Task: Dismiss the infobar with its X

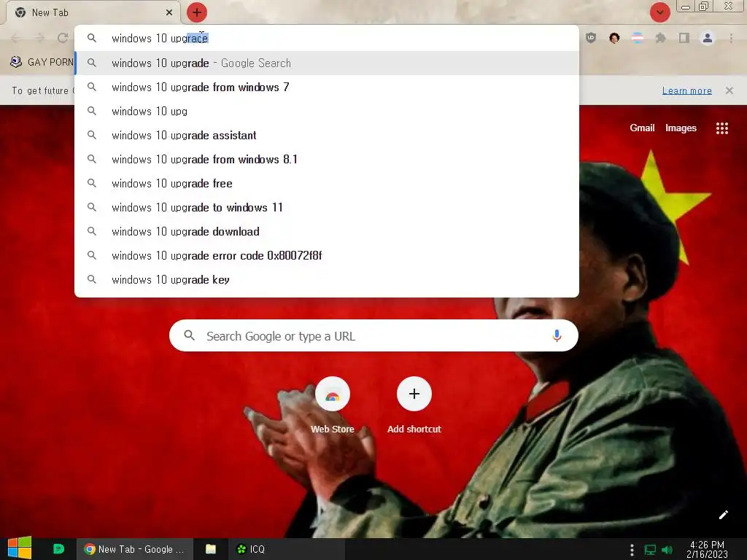Action: click(729, 90)
